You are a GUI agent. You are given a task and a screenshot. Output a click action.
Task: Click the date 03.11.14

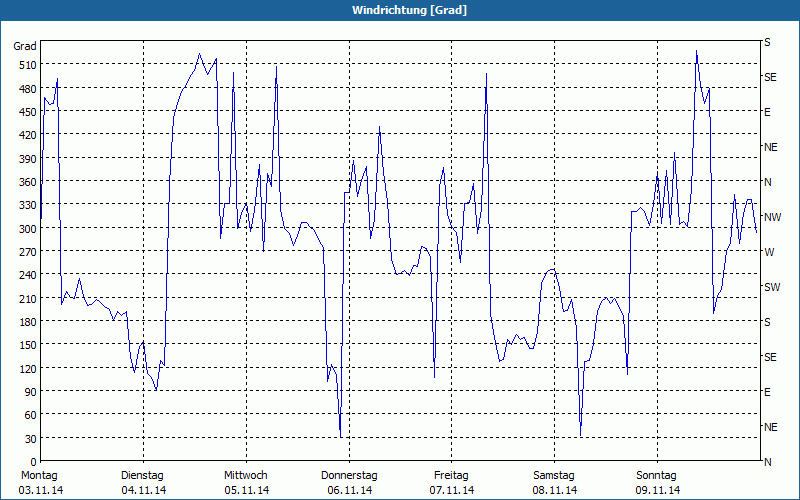41,490
